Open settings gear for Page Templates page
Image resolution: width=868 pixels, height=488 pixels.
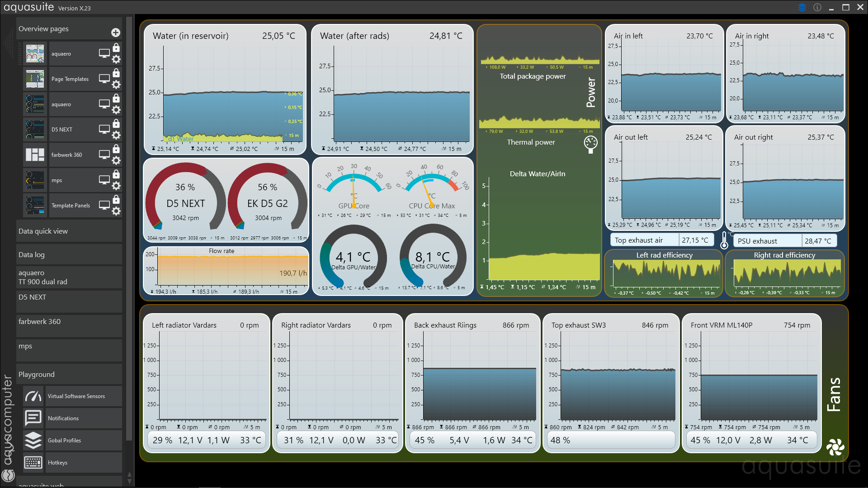click(116, 84)
